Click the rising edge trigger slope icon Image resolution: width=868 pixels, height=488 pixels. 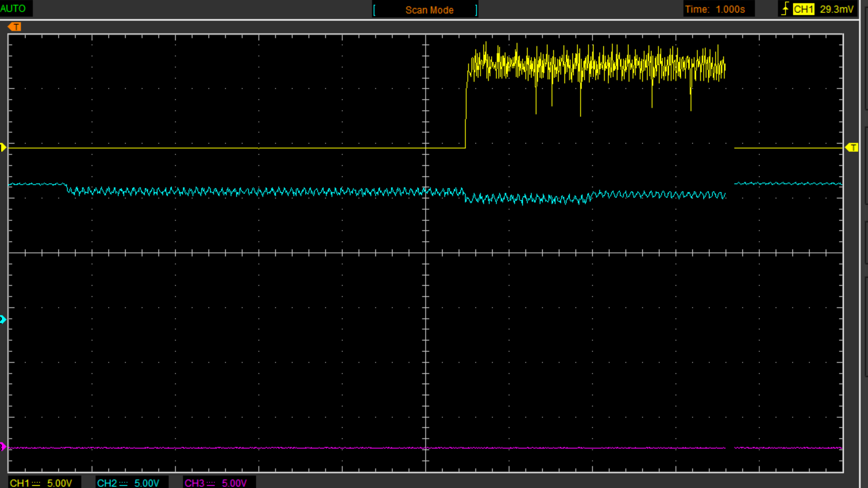(x=785, y=9)
